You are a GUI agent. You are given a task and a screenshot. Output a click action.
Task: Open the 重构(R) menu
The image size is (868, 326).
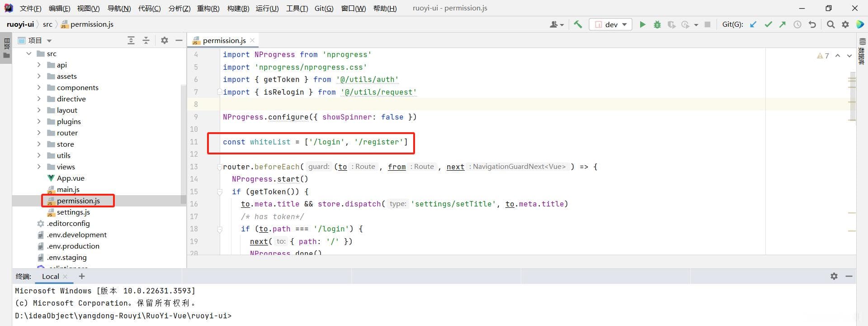click(208, 8)
